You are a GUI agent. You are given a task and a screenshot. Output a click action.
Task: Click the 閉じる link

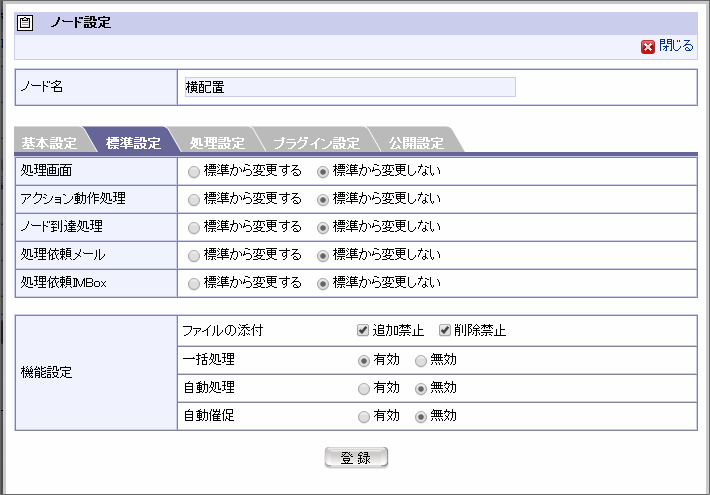click(x=676, y=46)
